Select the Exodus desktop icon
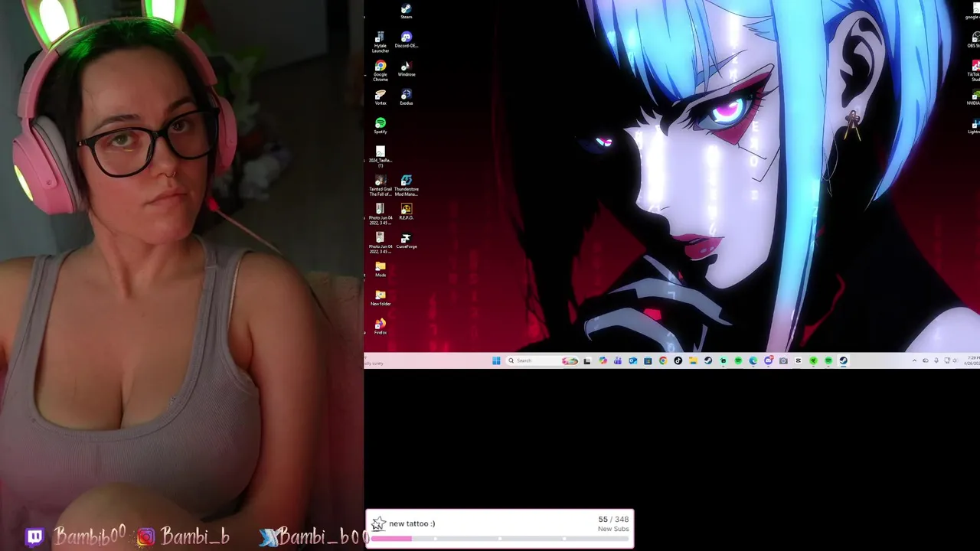Screen dimensions: 980x551 [406, 97]
